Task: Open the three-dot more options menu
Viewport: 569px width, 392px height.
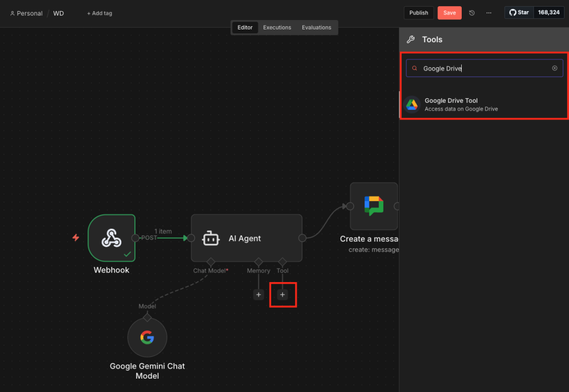Action: click(x=488, y=13)
